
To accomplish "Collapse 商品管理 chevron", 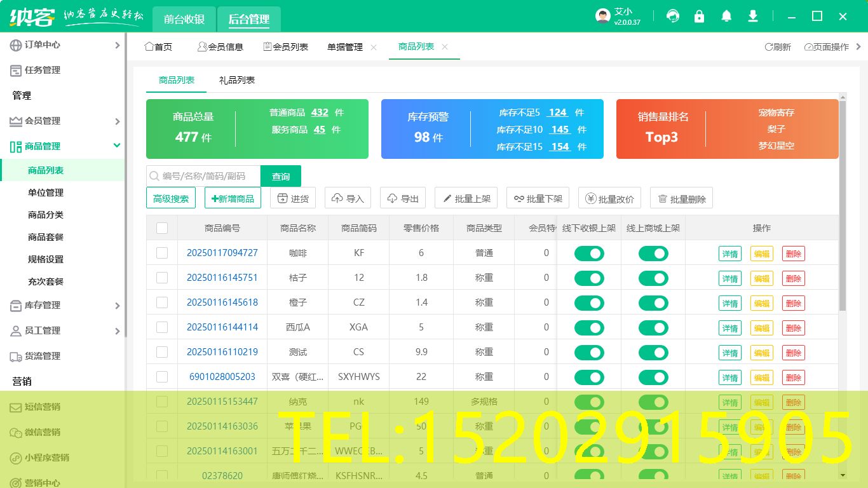I will click(x=117, y=146).
